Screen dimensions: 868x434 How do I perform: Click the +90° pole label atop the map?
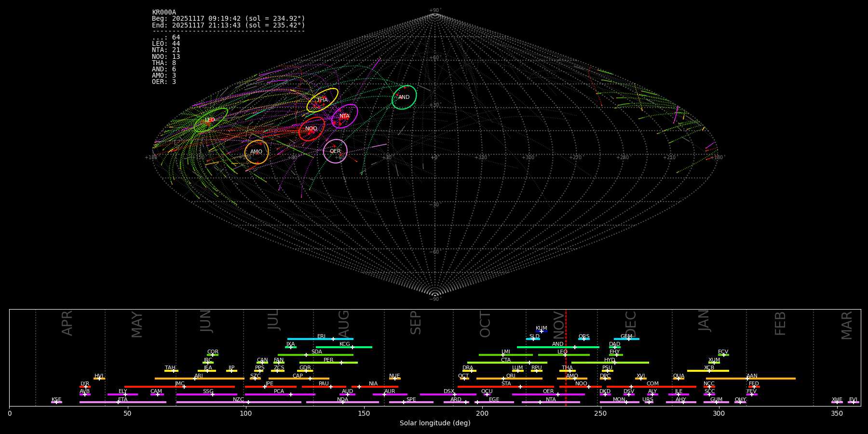click(x=434, y=11)
